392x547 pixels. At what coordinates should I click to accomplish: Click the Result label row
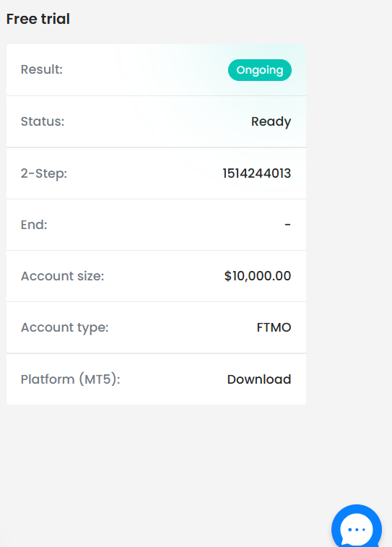click(156, 70)
